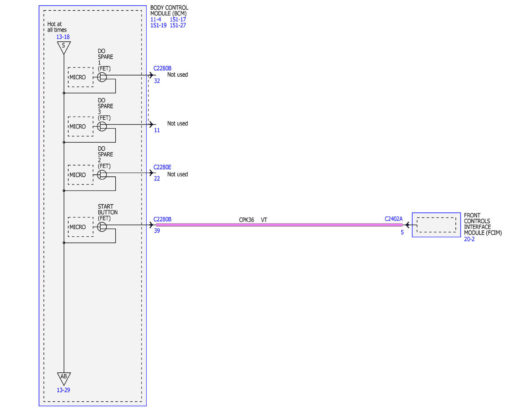Click the DO SPARE 1 FET symbol

click(102, 77)
